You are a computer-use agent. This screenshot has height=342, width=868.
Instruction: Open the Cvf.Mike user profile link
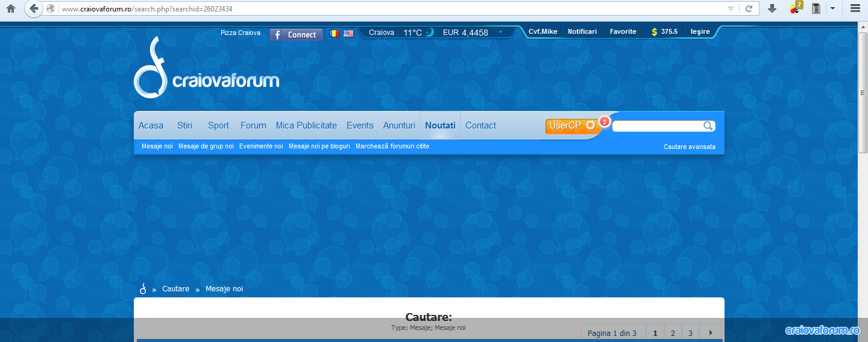(x=543, y=31)
